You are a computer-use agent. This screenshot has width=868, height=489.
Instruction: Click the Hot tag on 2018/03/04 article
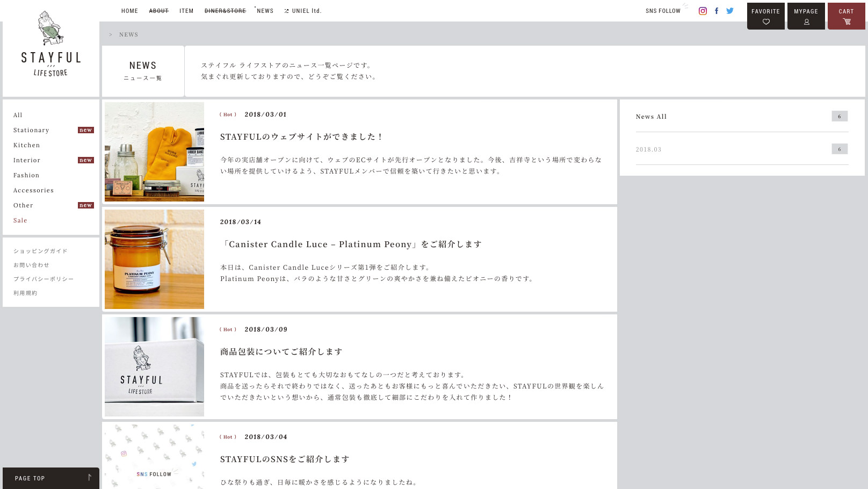coord(228,437)
